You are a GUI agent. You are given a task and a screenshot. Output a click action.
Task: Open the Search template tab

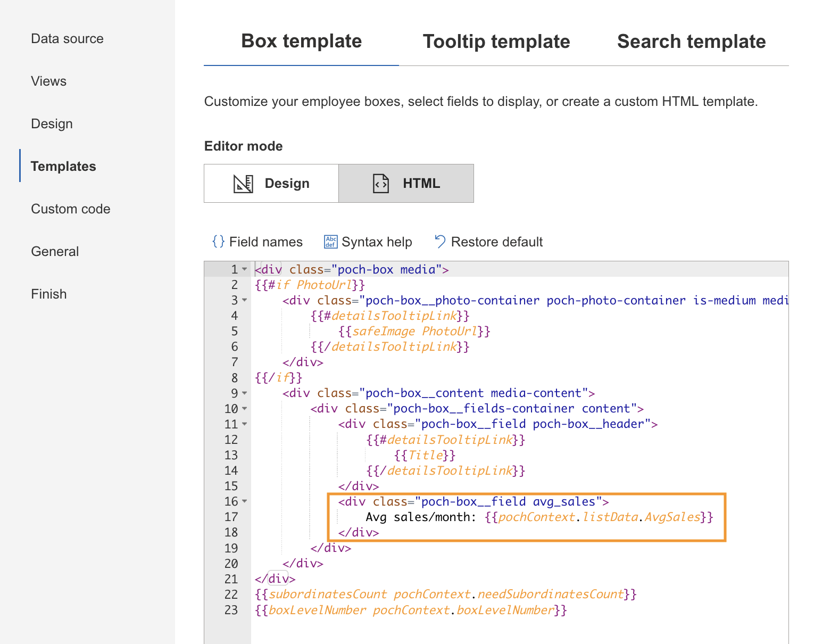click(691, 42)
